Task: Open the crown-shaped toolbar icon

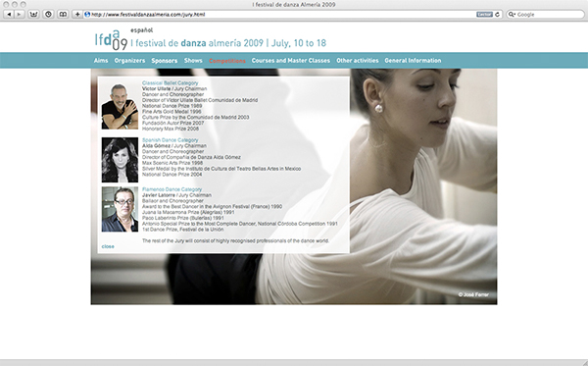Action: pyautogui.click(x=33, y=15)
